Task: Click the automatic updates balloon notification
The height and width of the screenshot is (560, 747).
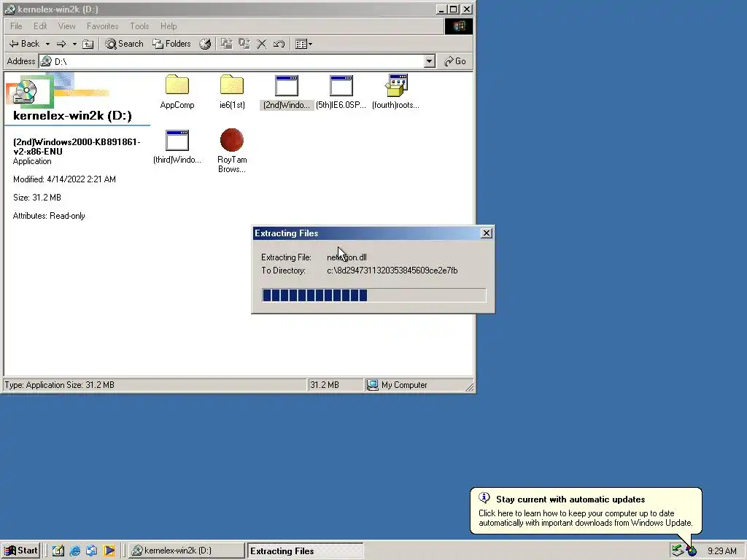Action: click(586, 511)
